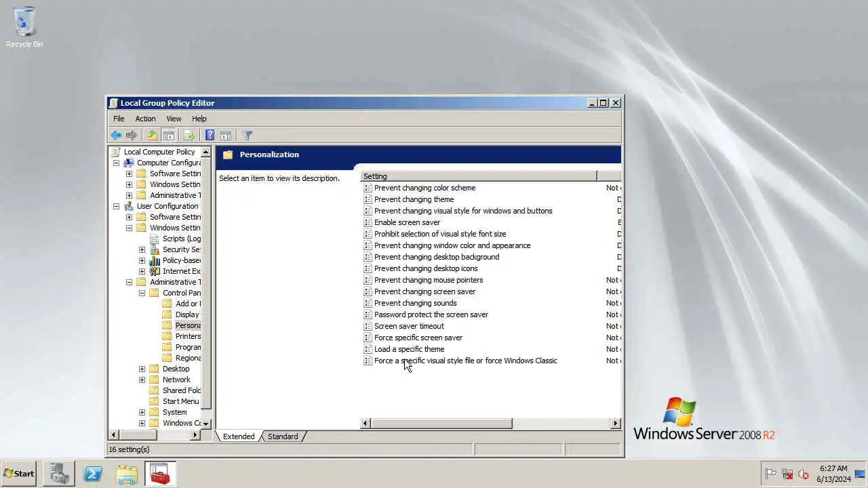Click policy icon beside Screen saver timeout

(368, 326)
